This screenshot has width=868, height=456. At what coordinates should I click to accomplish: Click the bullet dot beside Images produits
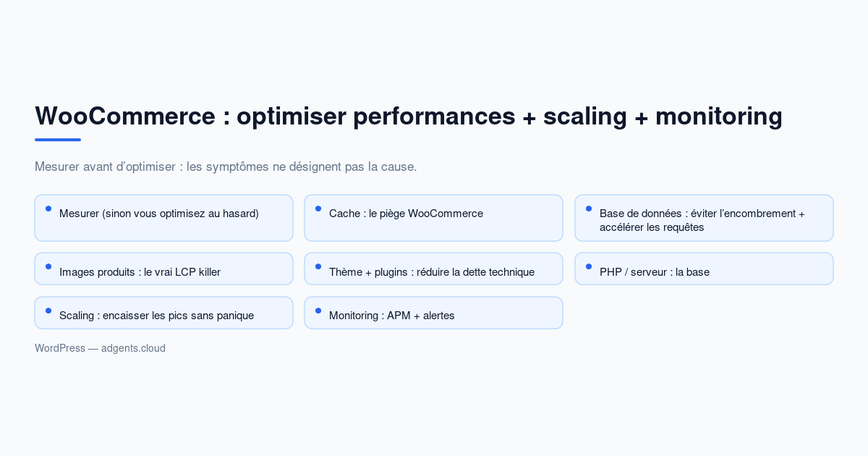click(x=48, y=266)
